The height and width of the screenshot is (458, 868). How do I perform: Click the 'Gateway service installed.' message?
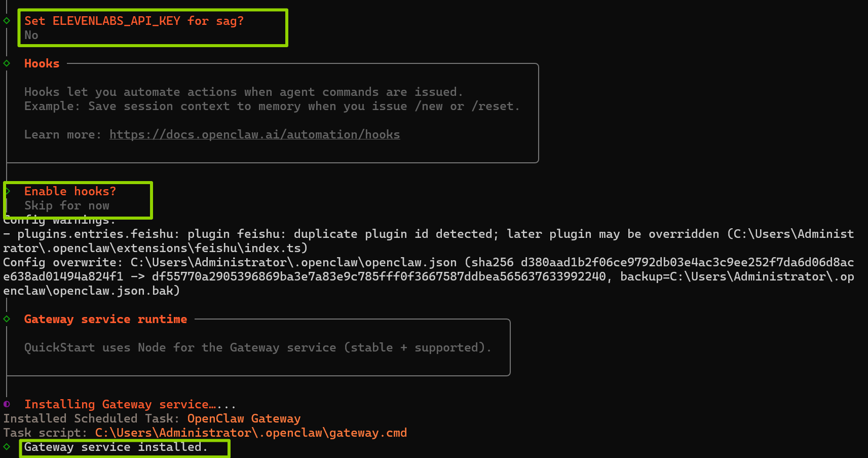[x=116, y=447]
